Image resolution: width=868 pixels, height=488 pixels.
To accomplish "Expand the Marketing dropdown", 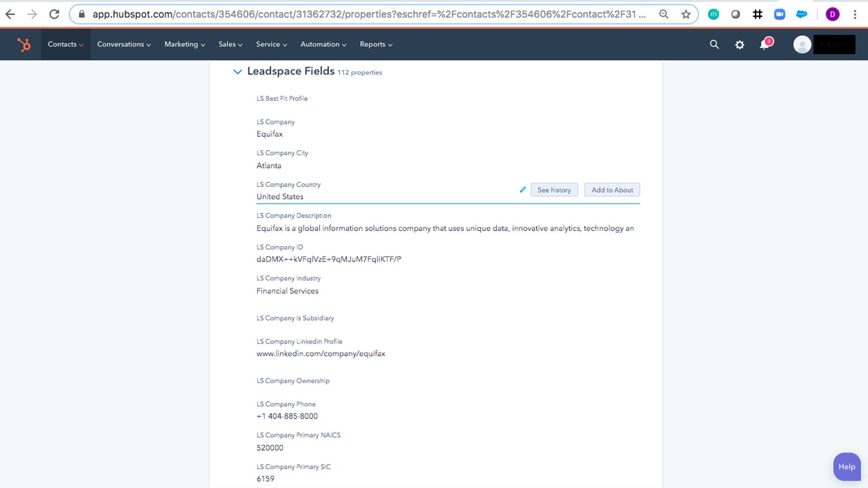I will [x=184, y=44].
